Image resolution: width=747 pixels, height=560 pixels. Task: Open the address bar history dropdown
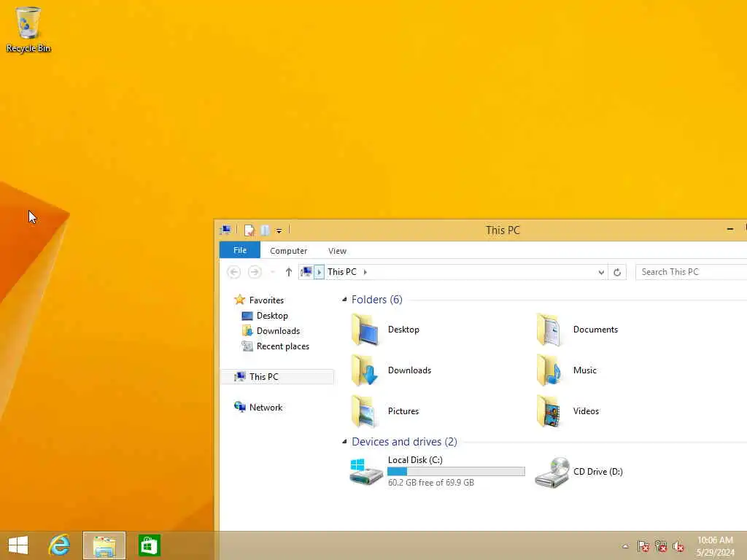[x=601, y=273]
